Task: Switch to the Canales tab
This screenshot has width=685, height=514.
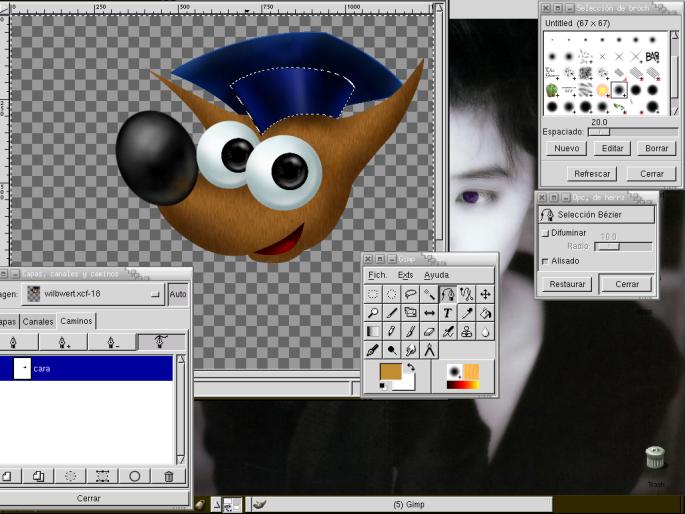Action: click(x=38, y=321)
